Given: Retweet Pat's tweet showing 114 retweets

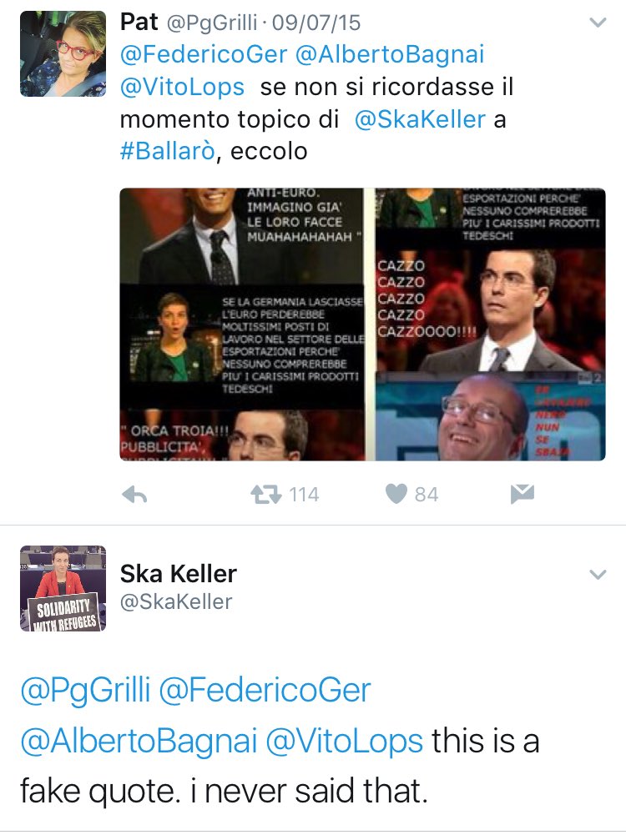Looking at the screenshot, I should (x=265, y=494).
